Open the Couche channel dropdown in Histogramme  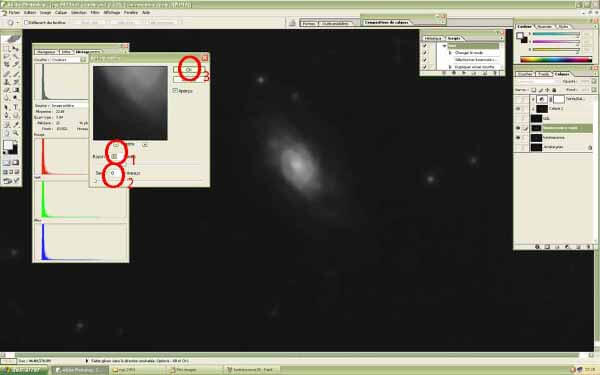tap(68, 60)
